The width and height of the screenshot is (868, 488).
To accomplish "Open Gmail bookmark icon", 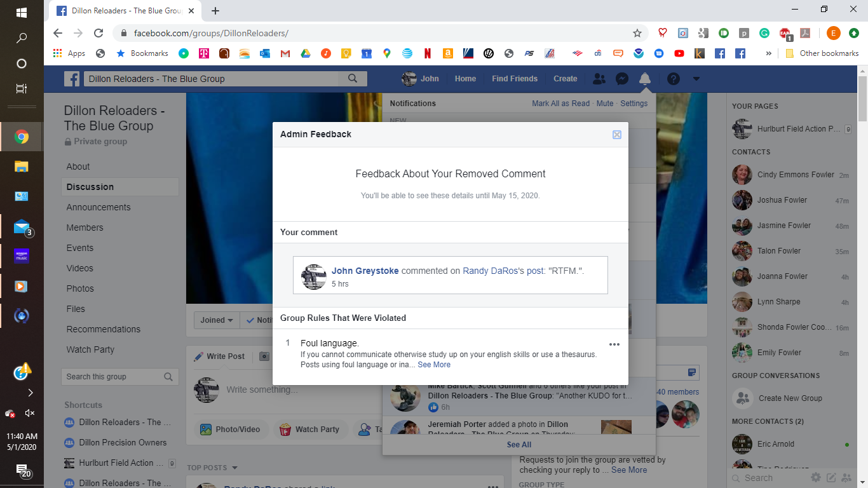I will [x=285, y=53].
